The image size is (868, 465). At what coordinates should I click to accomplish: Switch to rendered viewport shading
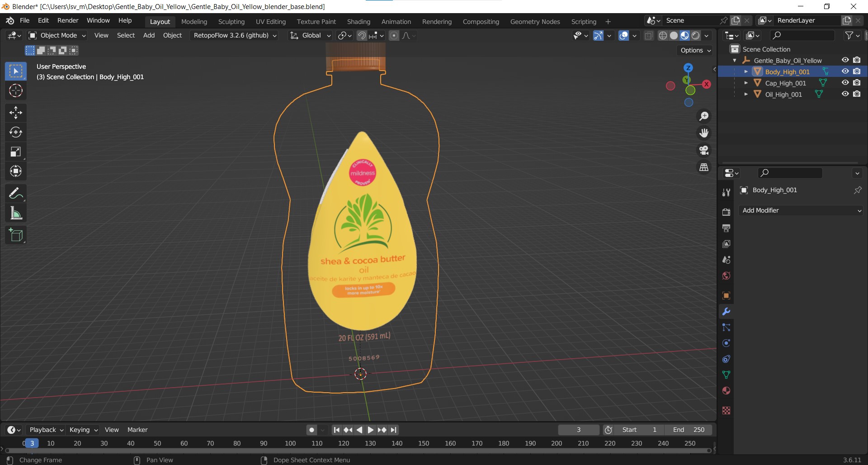696,36
